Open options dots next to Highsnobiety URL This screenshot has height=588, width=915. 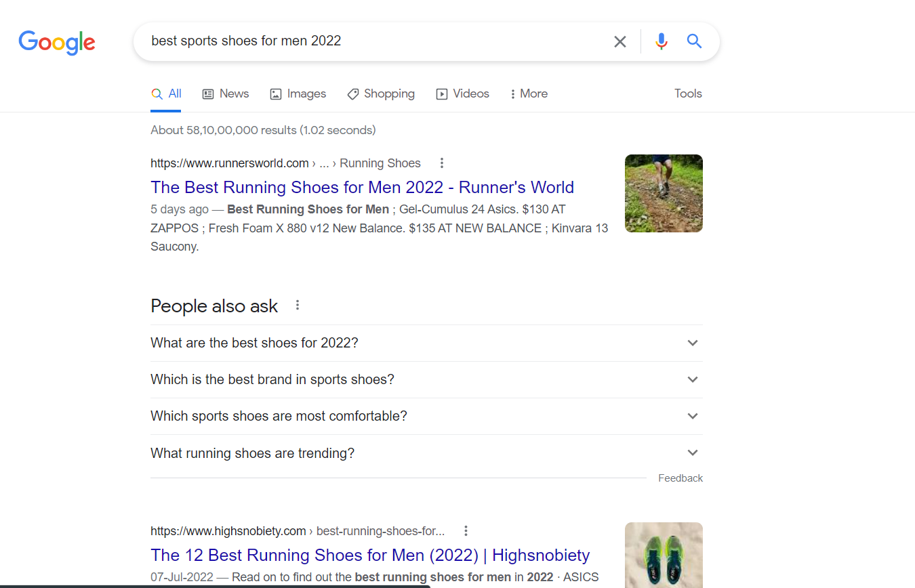point(466,531)
